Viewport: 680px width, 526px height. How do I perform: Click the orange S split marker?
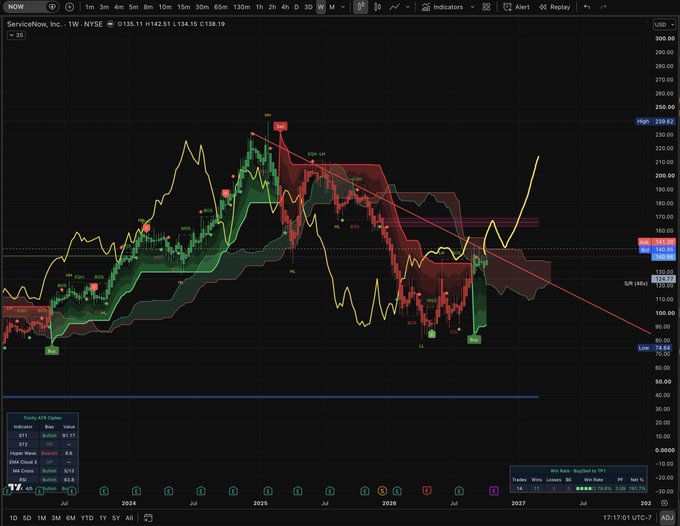[x=382, y=491]
